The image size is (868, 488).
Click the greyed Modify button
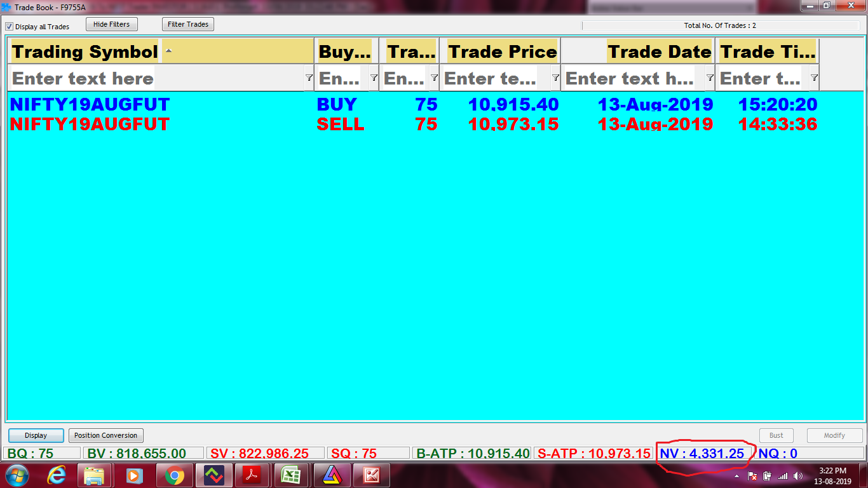click(x=834, y=435)
